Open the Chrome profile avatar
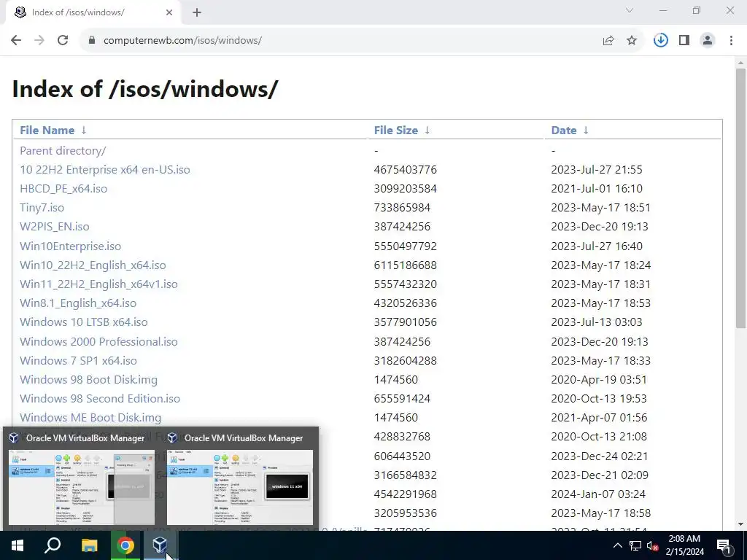Viewport: 747px width, 560px height. click(x=708, y=41)
